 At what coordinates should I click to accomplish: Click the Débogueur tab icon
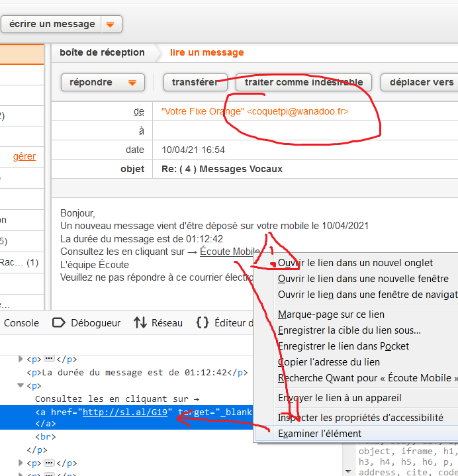click(x=59, y=322)
